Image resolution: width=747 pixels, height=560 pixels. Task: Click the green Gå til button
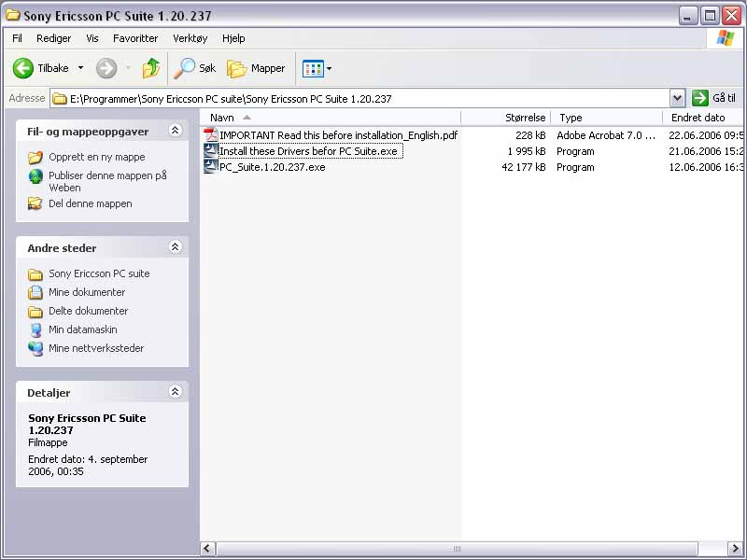[x=713, y=98]
